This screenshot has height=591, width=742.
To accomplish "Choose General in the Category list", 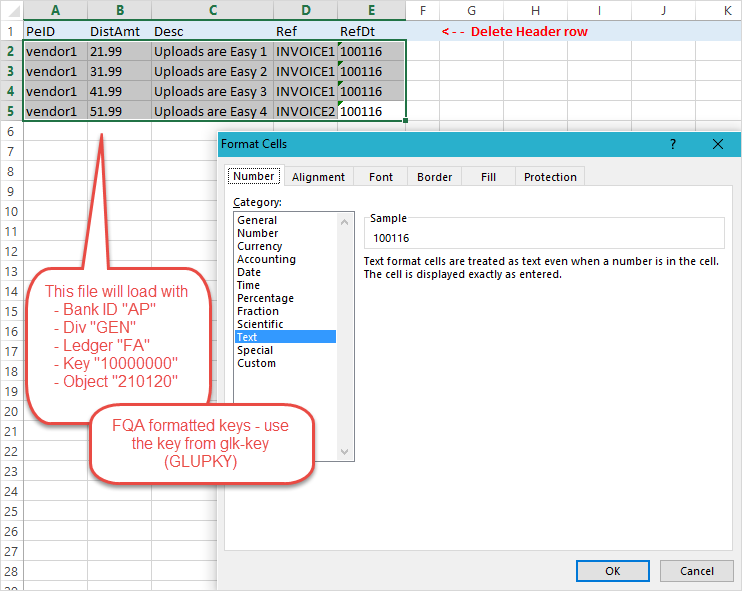I will [257, 220].
